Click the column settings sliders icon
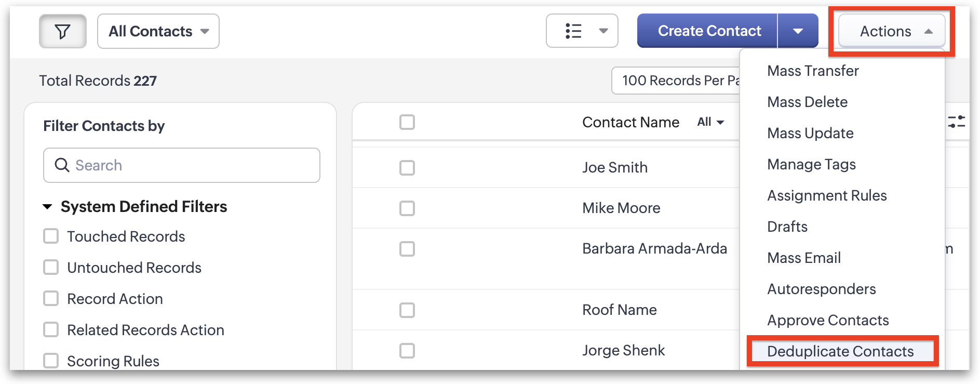The image size is (980, 384). pyautogui.click(x=956, y=122)
